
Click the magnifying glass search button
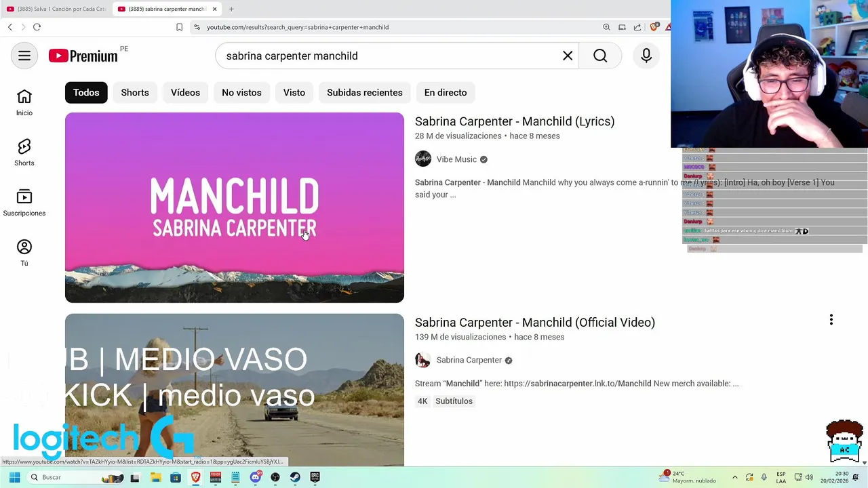point(600,56)
